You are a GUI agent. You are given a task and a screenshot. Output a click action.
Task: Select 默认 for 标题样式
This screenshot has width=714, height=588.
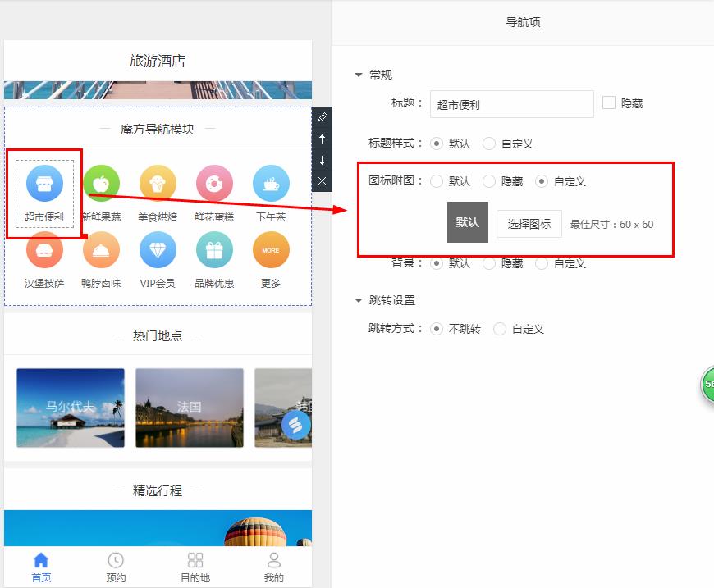[437, 144]
